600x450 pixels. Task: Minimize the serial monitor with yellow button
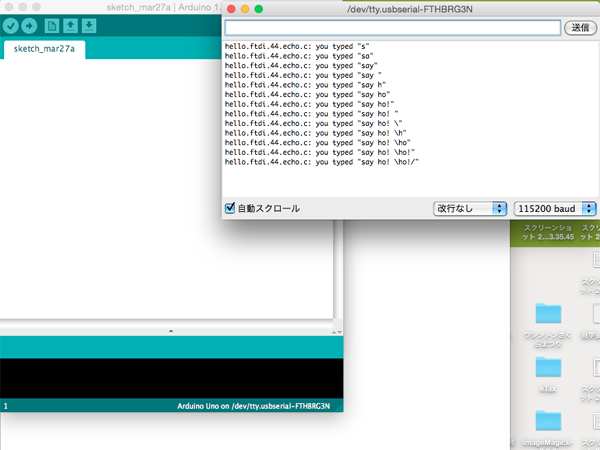click(245, 9)
